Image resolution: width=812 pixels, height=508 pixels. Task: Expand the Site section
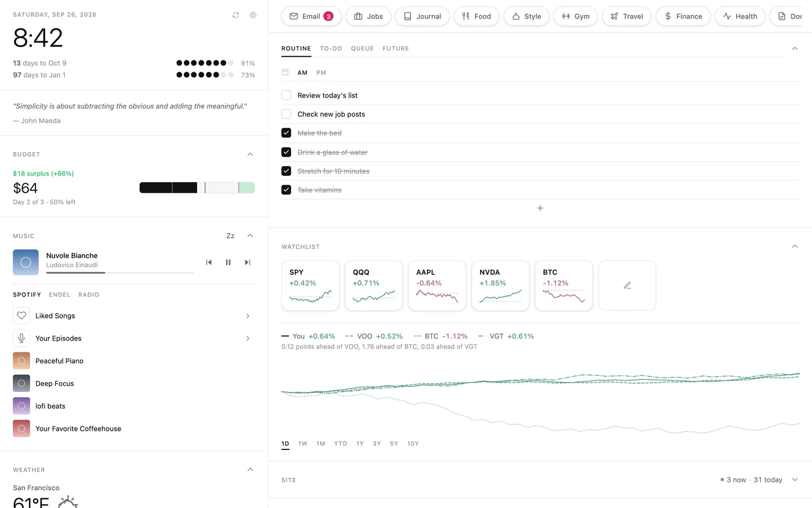(x=795, y=480)
